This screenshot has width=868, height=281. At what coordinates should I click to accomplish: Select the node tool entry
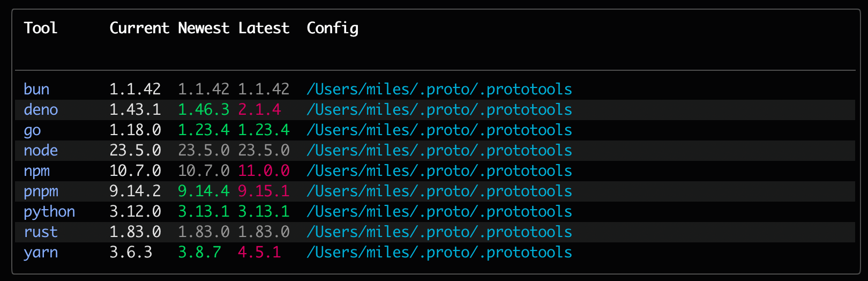point(41,150)
